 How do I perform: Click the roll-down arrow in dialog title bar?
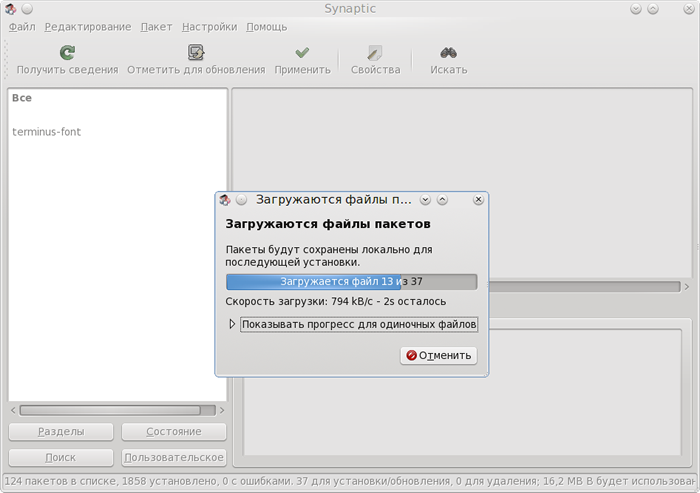click(x=426, y=200)
